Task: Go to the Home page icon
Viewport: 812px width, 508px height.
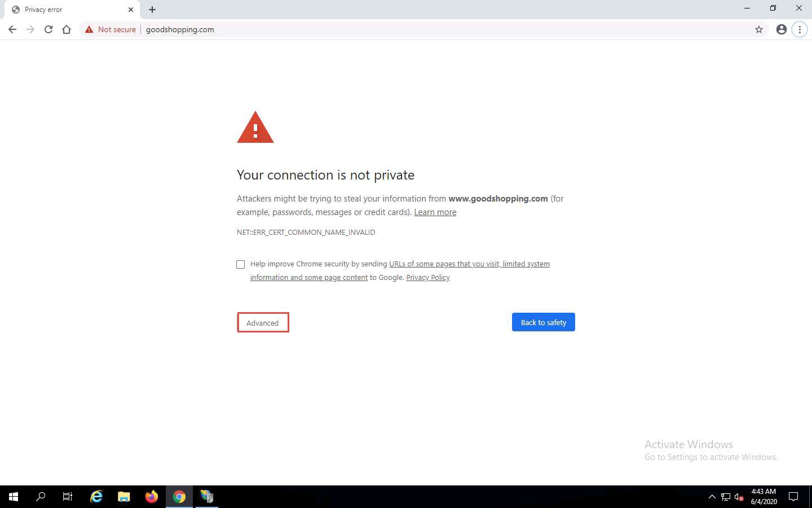Action: pyautogui.click(x=67, y=29)
